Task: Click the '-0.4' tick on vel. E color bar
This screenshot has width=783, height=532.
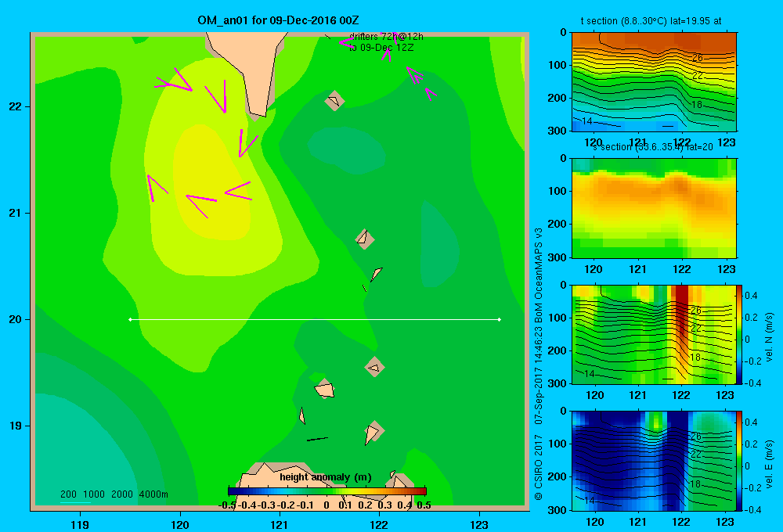Action: [752, 509]
